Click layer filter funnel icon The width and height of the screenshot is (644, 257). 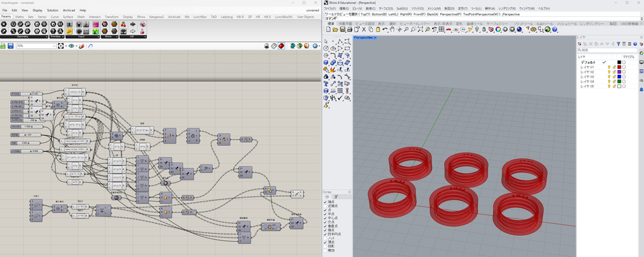tap(619, 44)
